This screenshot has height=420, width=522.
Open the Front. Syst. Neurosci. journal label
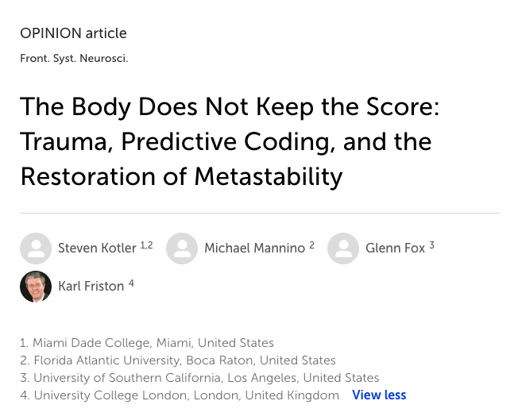[74, 59]
